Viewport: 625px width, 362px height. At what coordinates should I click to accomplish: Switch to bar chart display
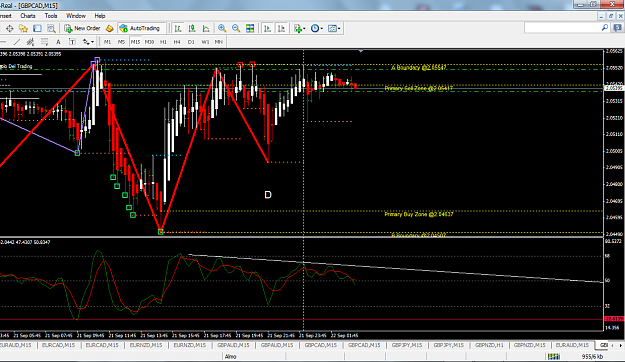point(178,28)
